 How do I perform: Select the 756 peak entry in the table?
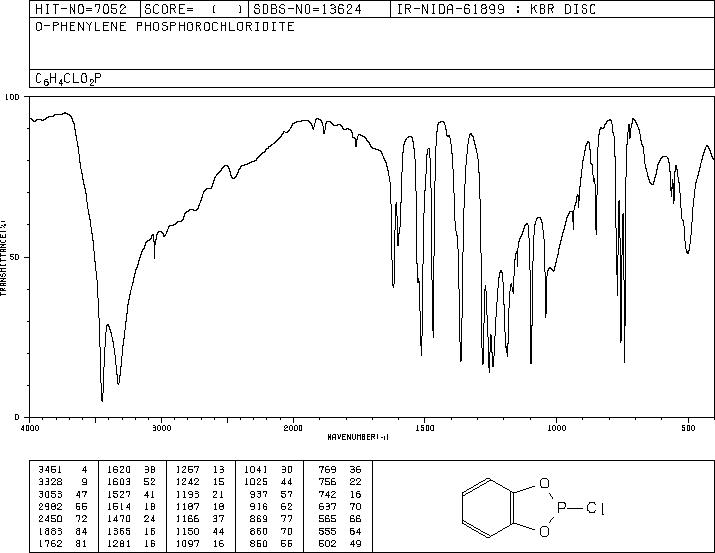(340, 482)
